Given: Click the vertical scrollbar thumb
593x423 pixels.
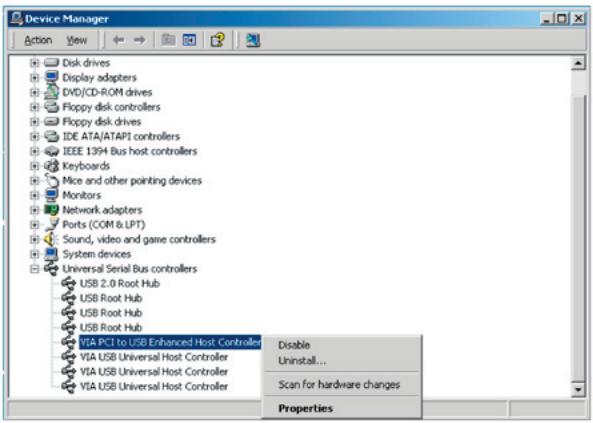Looking at the screenshot, I should 578,238.
